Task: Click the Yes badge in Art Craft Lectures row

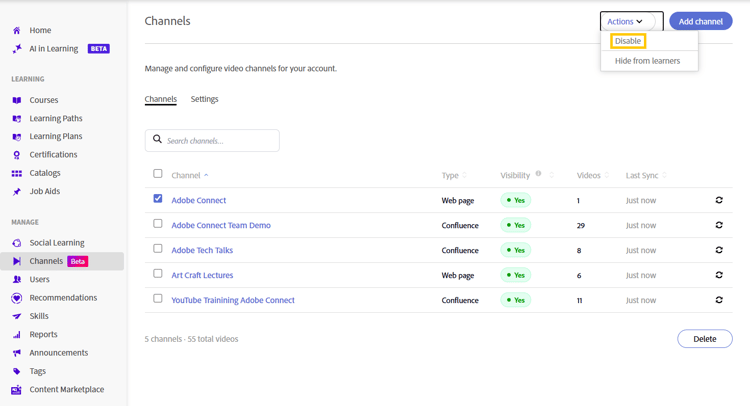Action: click(516, 275)
